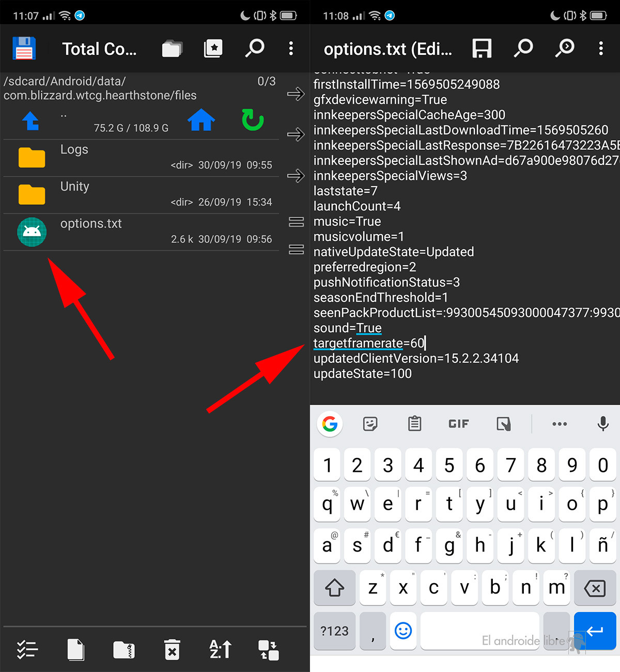This screenshot has width=620, height=672.
Task: Open the emoji smiley key
Action: [x=403, y=631]
